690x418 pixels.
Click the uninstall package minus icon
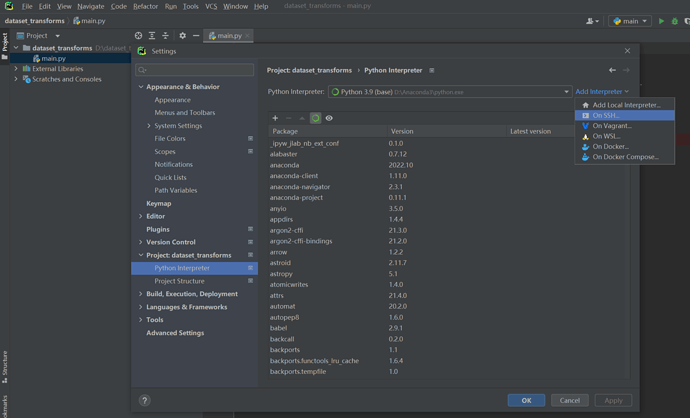[x=289, y=118]
